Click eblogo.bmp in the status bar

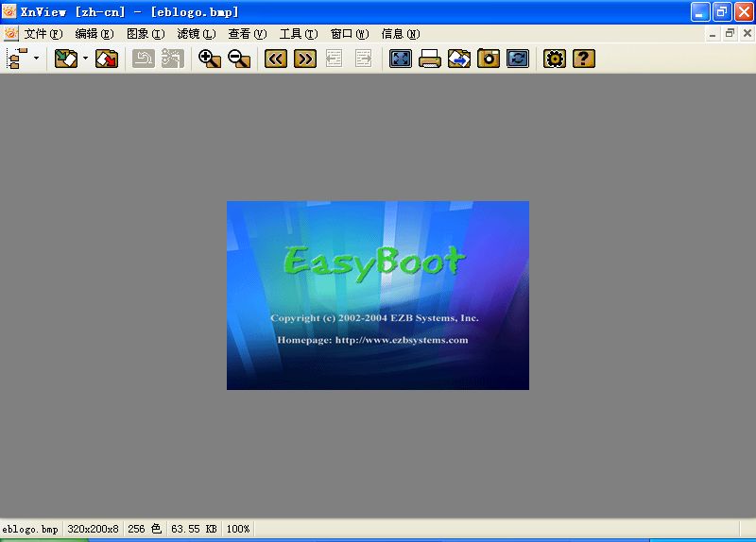30,529
